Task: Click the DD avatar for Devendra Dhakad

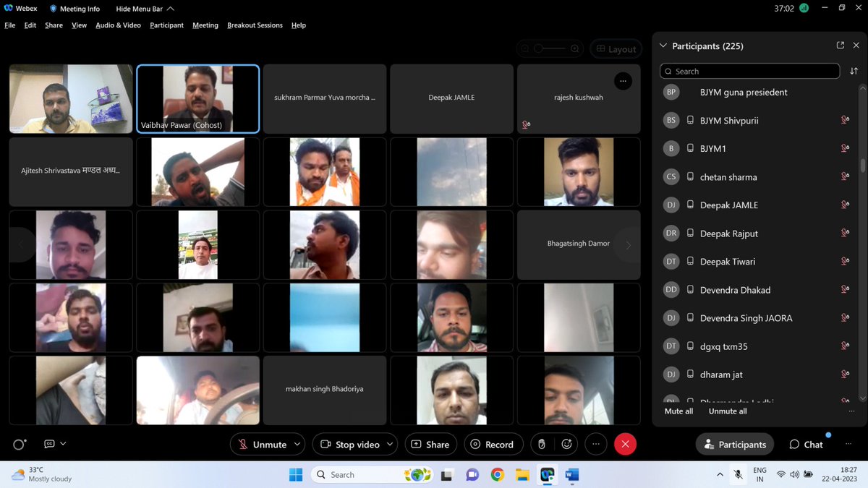Action: (x=671, y=289)
